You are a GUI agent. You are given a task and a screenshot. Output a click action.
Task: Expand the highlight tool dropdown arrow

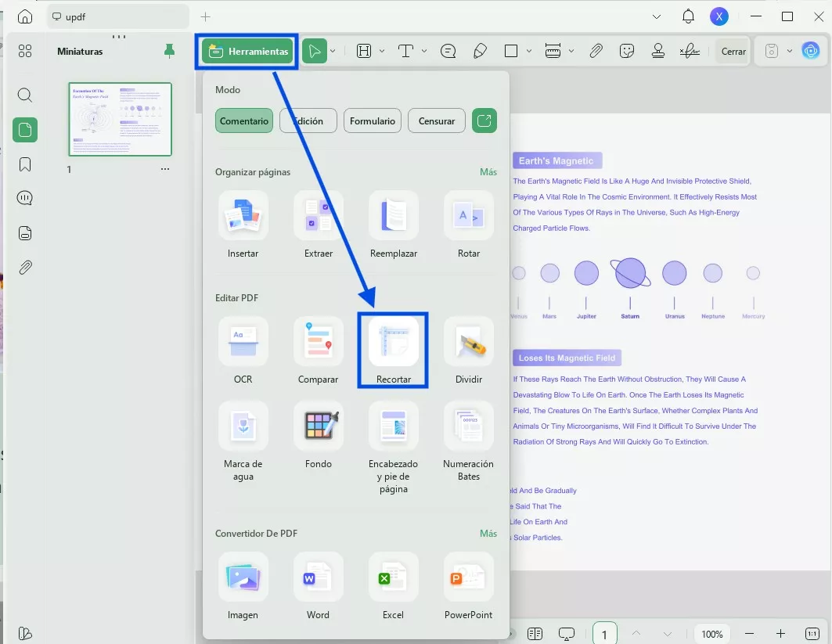click(381, 51)
